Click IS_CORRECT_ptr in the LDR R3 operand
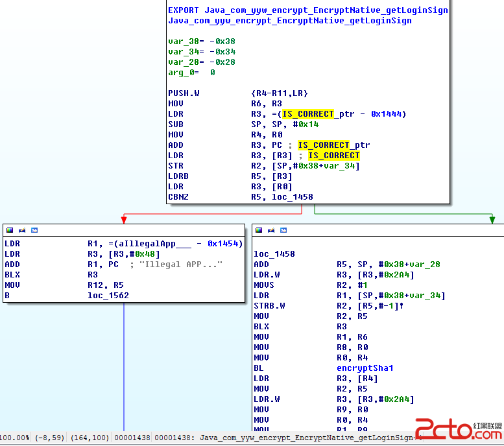This screenshot has height=446, width=504. 318,114
